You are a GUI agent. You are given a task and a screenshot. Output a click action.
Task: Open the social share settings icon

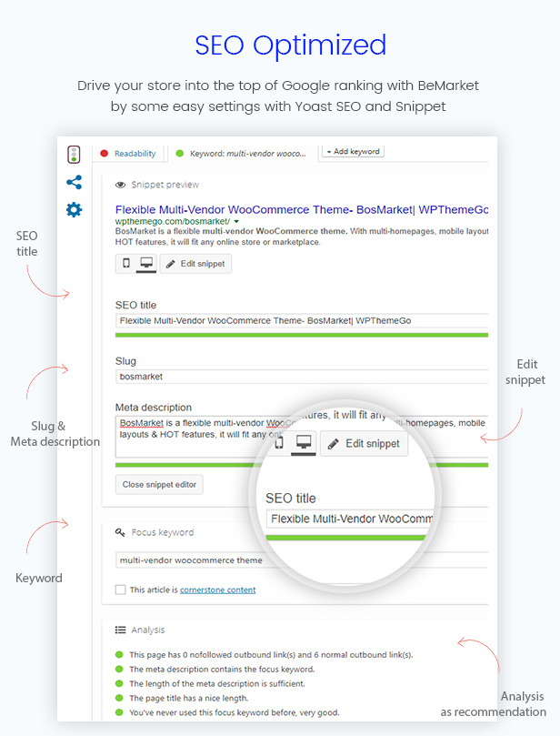74,182
